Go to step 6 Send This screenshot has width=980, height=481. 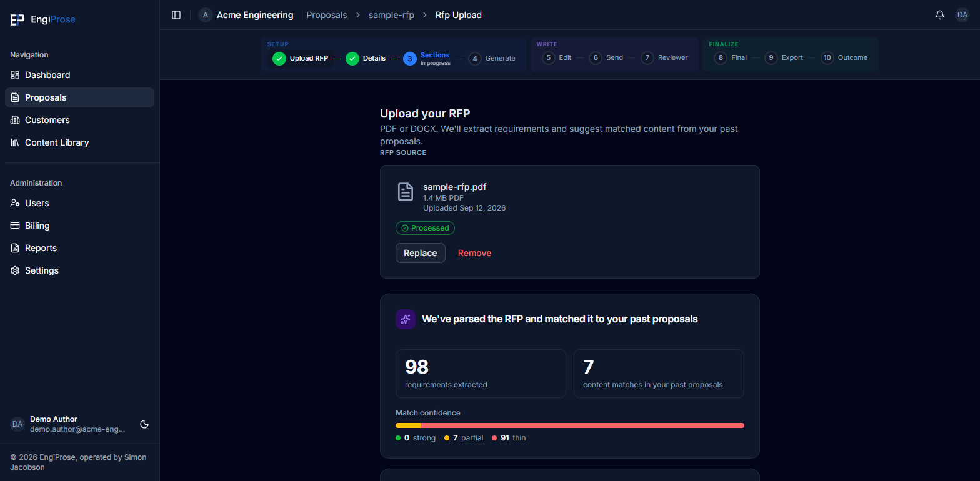pyautogui.click(x=606, y=58)
